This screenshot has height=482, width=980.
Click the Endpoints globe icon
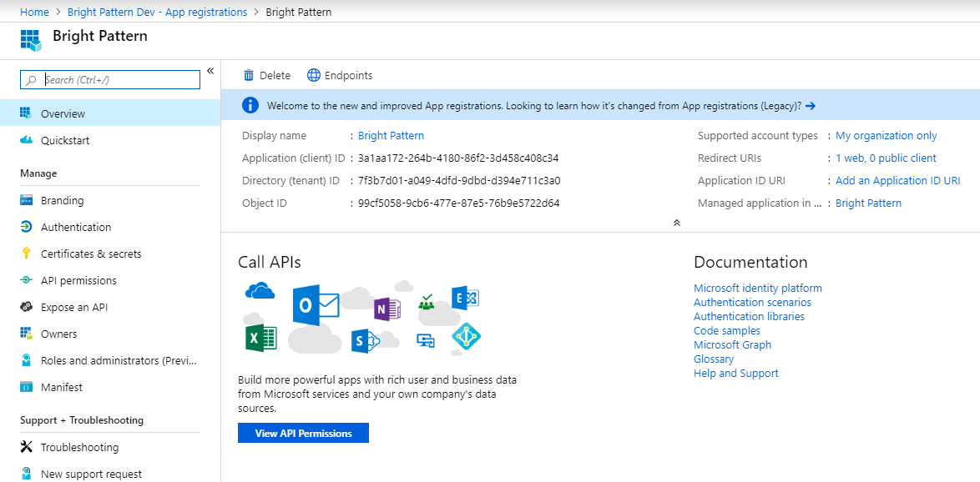[313, 75]
